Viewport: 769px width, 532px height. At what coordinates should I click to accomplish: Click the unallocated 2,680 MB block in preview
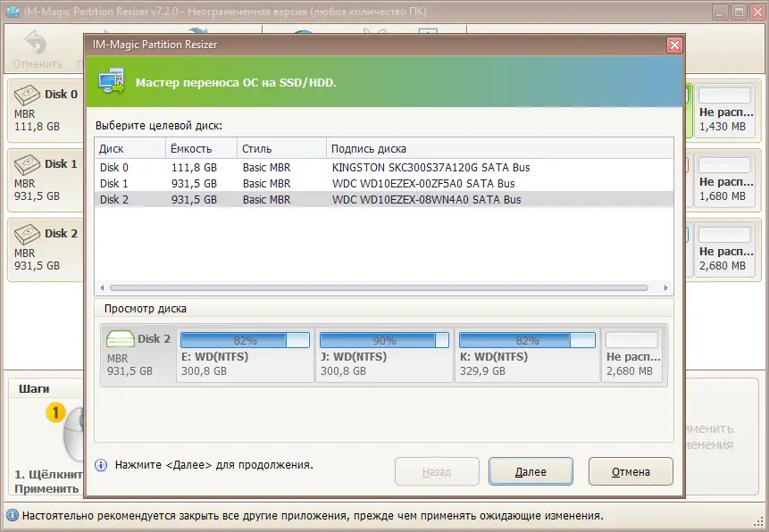click(x=632, y=355)
